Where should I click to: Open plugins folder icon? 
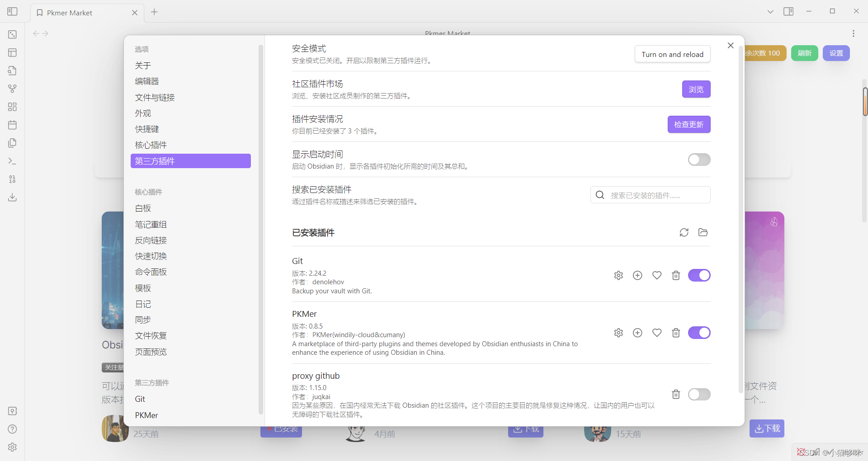(x=703, y=232)
